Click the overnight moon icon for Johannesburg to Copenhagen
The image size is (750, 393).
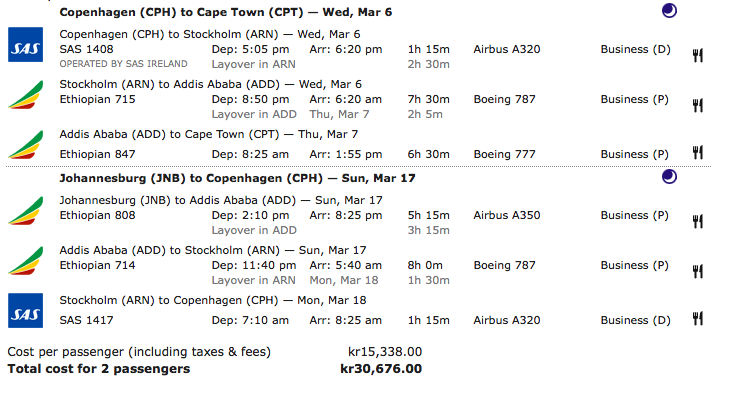[x=669, y=176]
